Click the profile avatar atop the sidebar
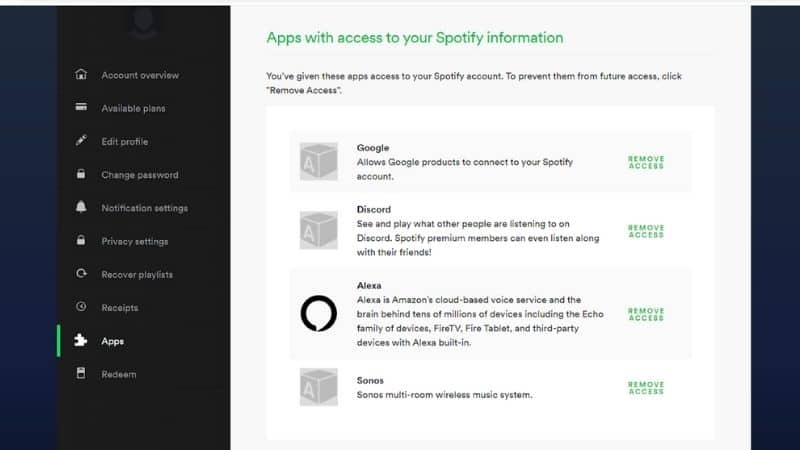This screenshot has width=800, height=450. [x=143, y=21]
